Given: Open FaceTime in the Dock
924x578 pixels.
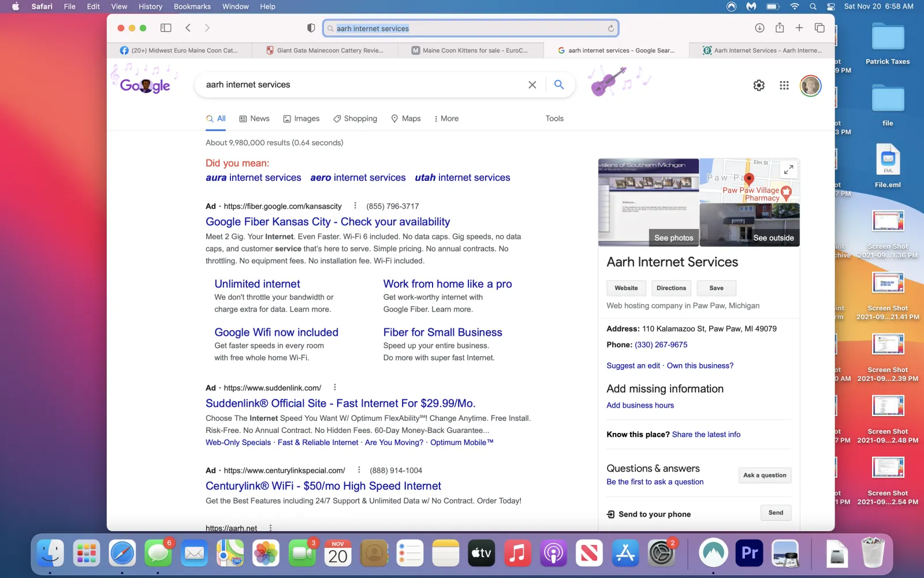Looking at the screenshot, I should [302, 553].
